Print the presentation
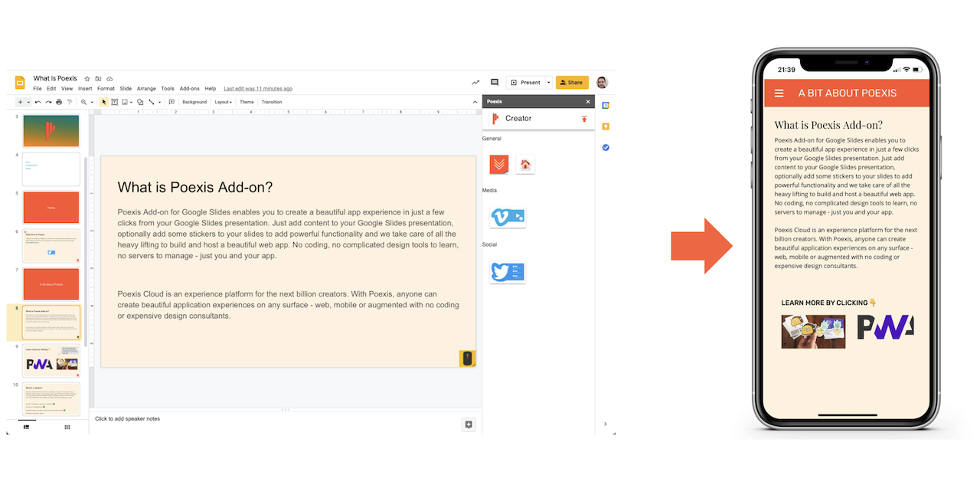 pyautogui.click(x=59, y=102)
